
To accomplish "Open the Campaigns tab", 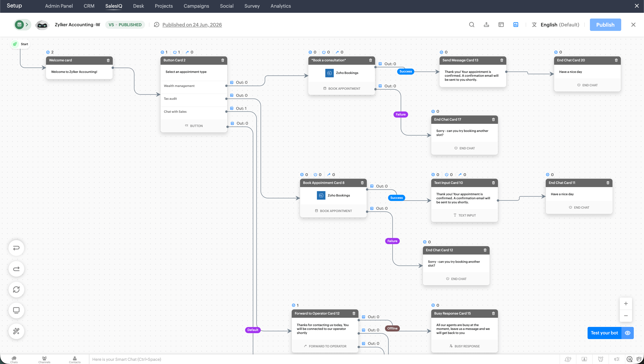I will pos(196,6).
